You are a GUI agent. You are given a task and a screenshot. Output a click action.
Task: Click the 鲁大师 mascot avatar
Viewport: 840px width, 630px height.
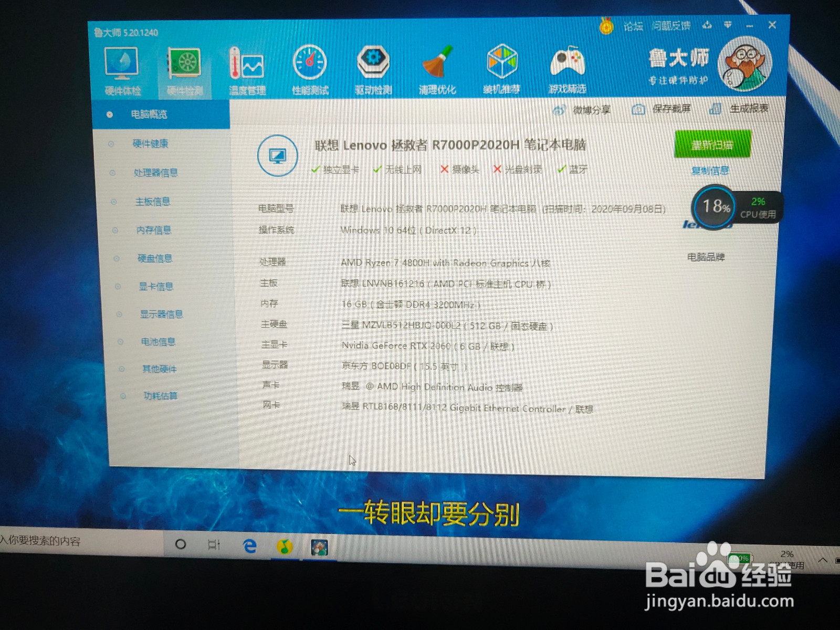point(744,64)
